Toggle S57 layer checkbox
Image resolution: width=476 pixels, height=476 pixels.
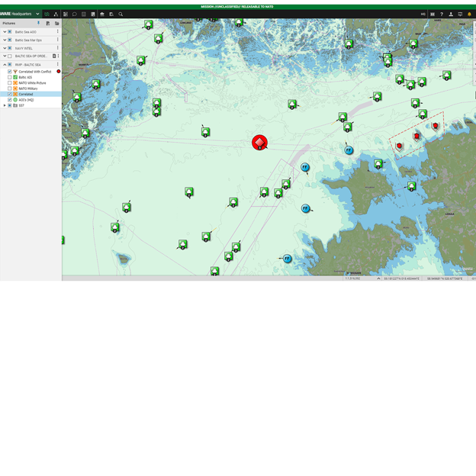click(10, 105)
